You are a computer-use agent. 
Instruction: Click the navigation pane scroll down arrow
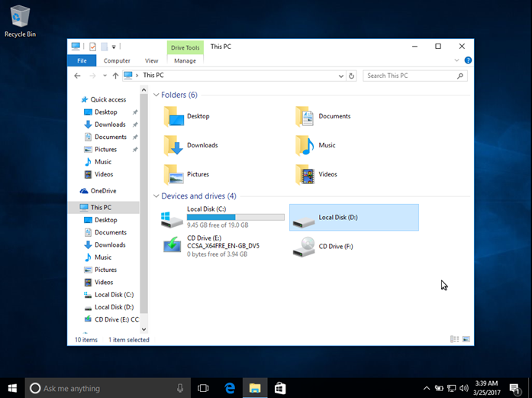pyautogui.click(x=143, y=329)
